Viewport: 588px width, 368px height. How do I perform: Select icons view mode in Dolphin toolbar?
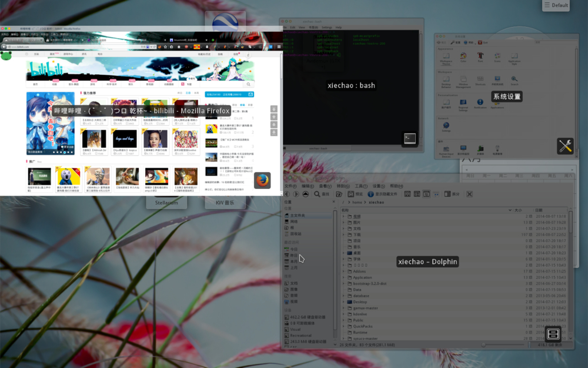coord(407,194)
